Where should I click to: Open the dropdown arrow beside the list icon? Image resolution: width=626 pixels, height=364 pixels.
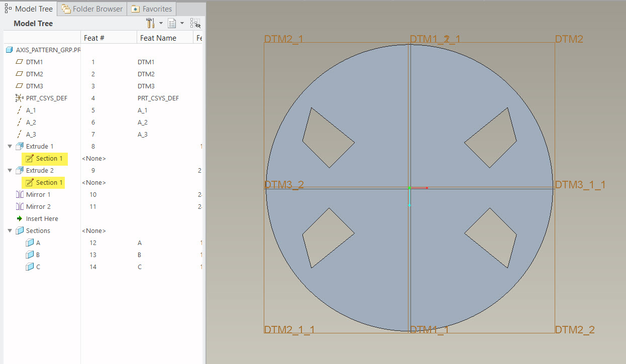[x=182, y=23]
